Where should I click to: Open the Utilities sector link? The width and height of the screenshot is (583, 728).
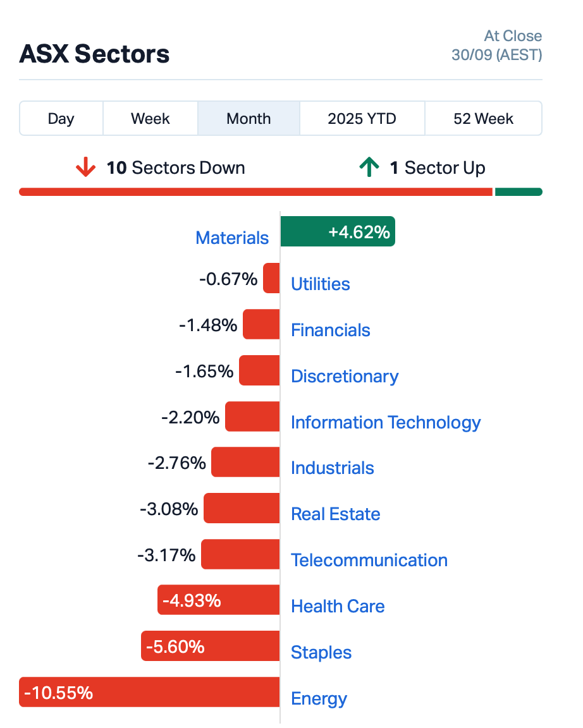point(321,284)
